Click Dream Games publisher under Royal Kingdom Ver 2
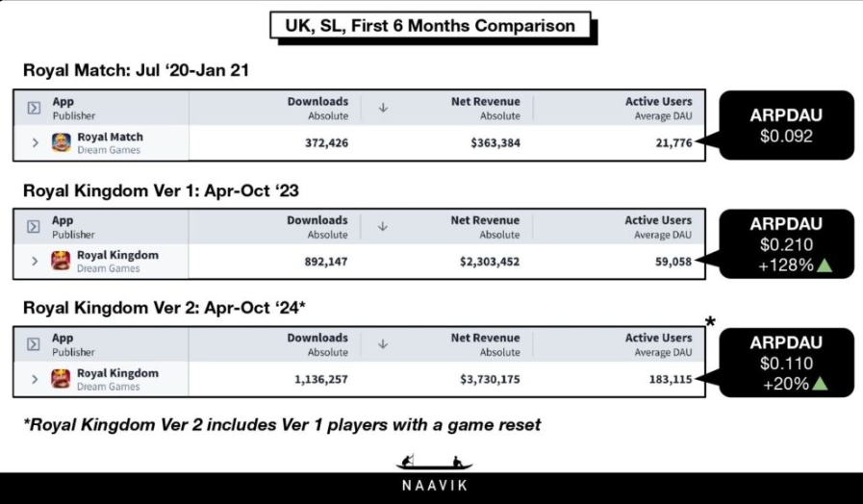This screenshot has height=504, width=863. [x=109, y=387]
